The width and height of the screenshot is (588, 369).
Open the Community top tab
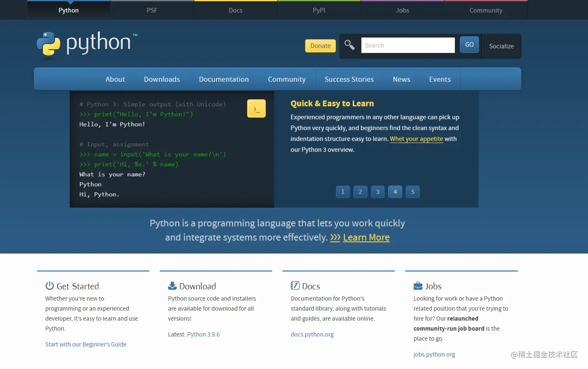pyautogui.click(x=486, y=10)
